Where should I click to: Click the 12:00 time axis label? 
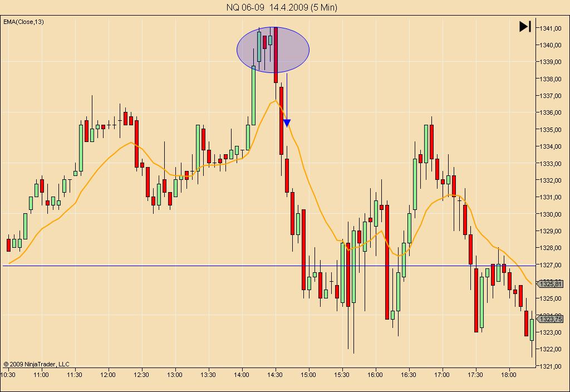click(107, 375)
